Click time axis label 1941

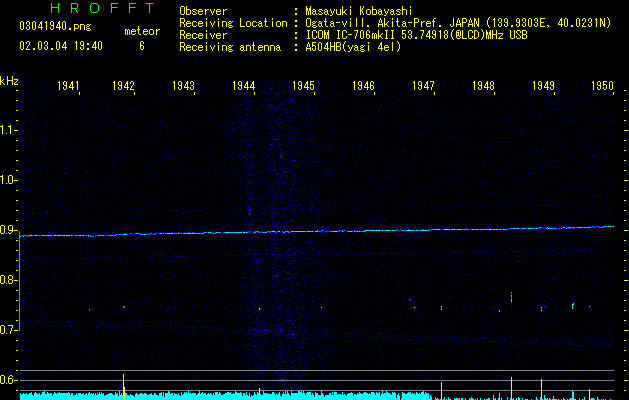(x=68, y=85)
